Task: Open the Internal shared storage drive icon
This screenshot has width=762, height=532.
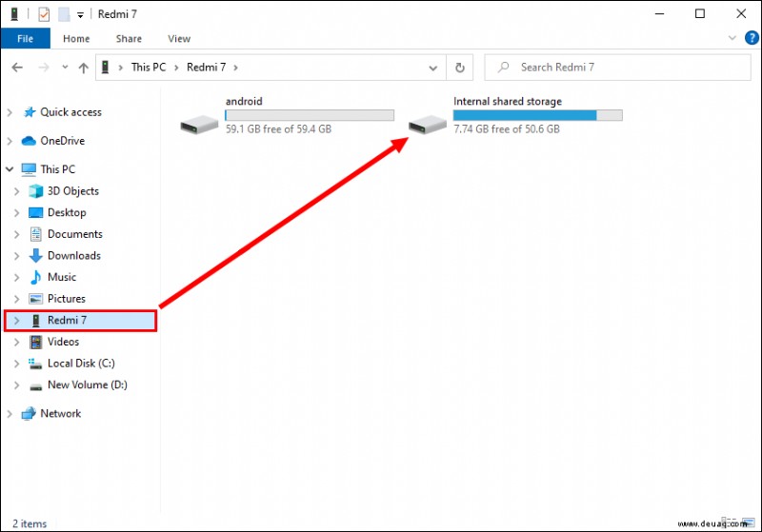Action: 428,125
